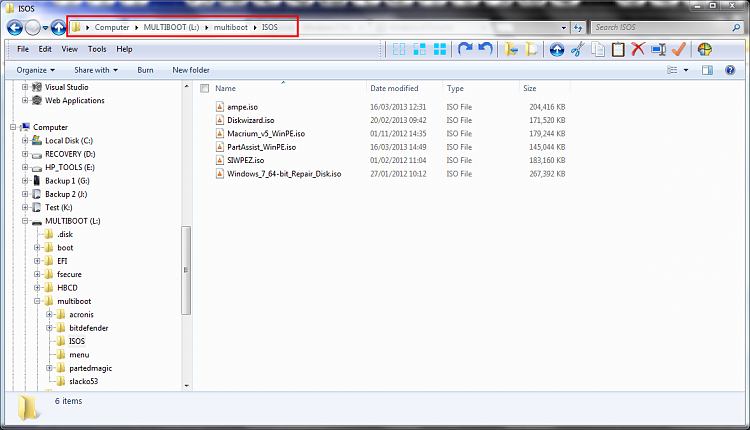The height and width of the screenshot is (430, 750).
Task: Select the slacko53 folder in the tree
Action: [83, 381]
